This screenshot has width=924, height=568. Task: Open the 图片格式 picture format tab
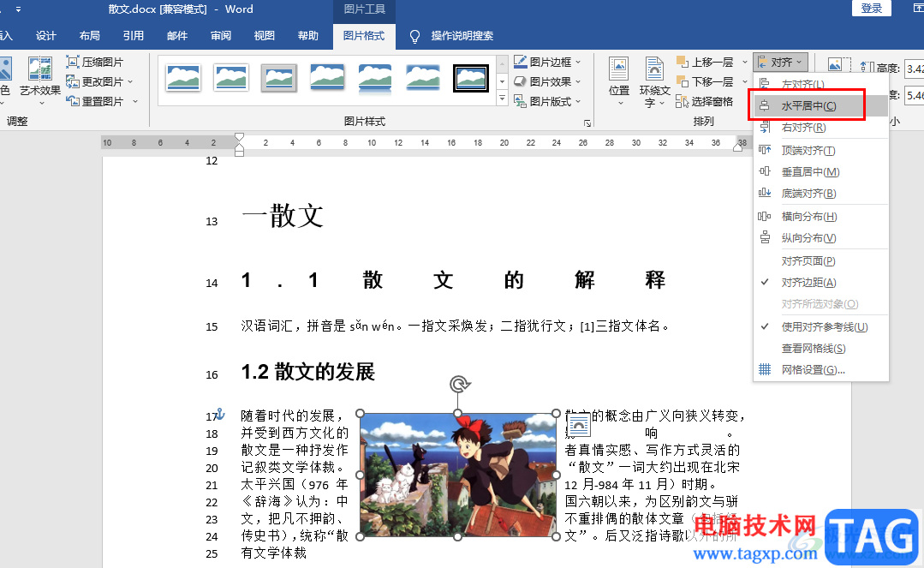coord(364,36)
